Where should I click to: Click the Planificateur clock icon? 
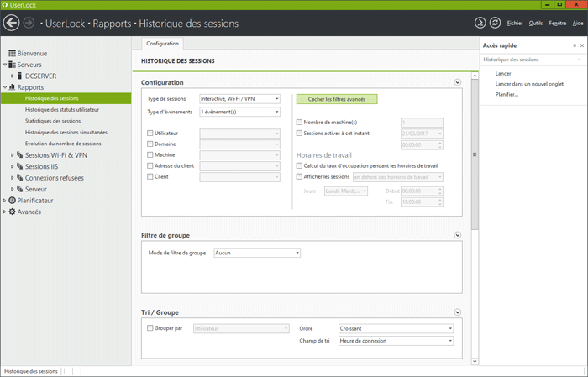12,200
